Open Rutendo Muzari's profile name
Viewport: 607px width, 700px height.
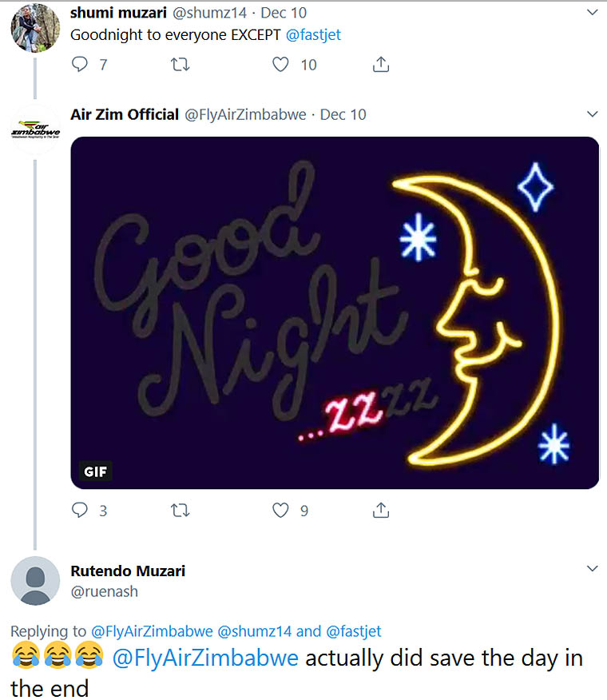[128, 571]
